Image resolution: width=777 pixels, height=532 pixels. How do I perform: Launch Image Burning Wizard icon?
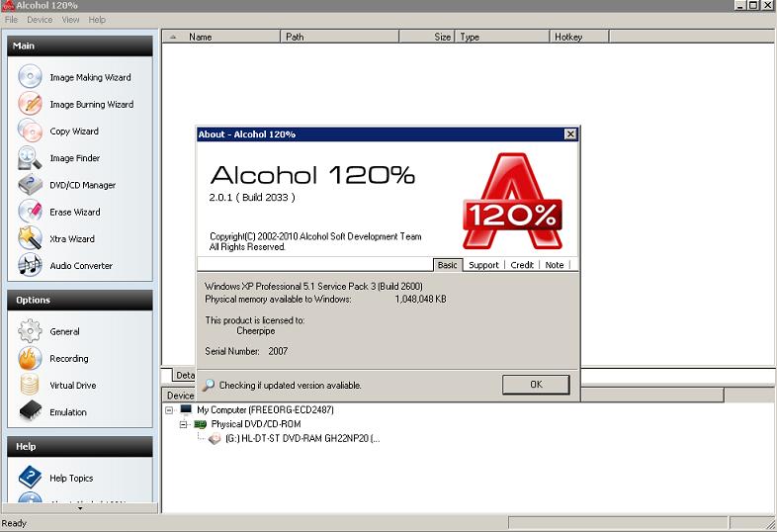pos(30,104)
